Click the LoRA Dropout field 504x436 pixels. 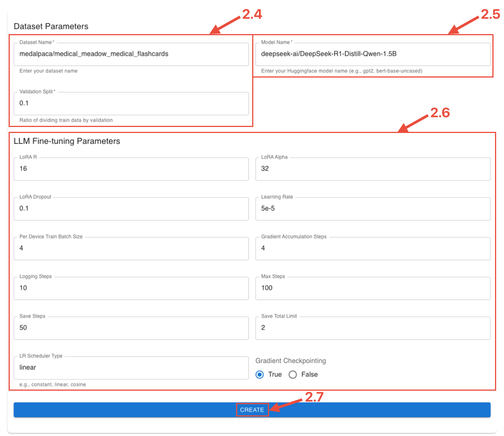click(x=131, y=209)
